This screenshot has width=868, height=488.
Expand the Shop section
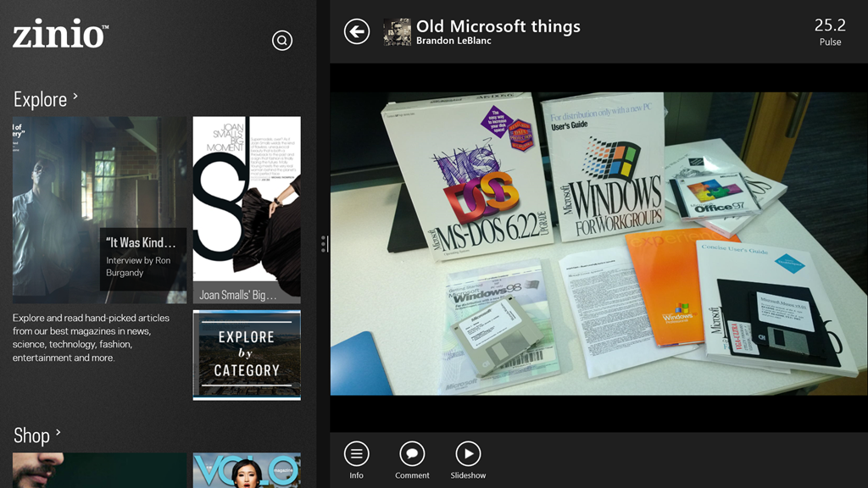coord(37,435)
